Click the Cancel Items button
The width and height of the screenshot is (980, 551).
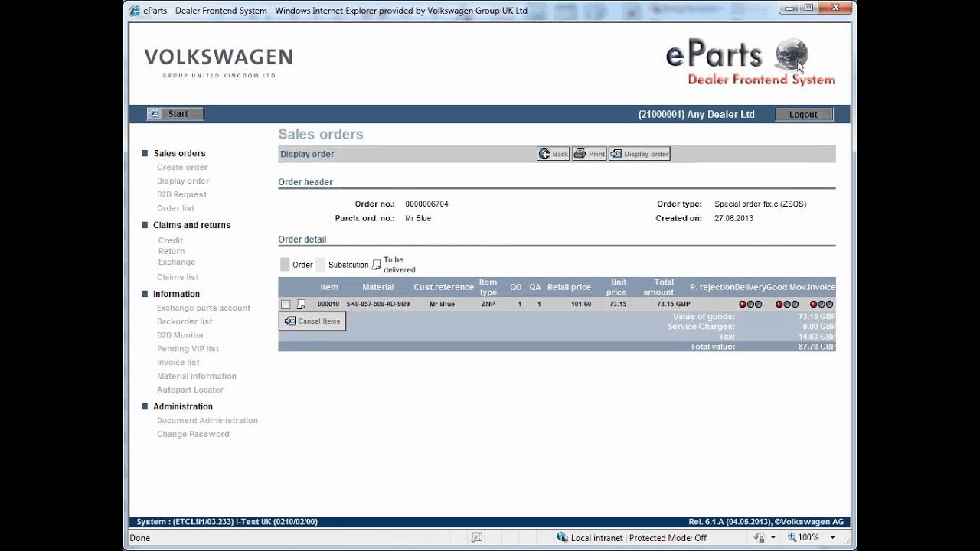click(312, 321)
